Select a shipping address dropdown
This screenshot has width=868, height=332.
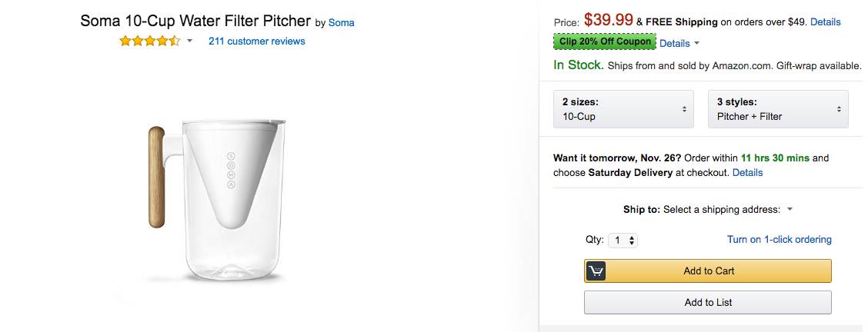pos(727,209)
